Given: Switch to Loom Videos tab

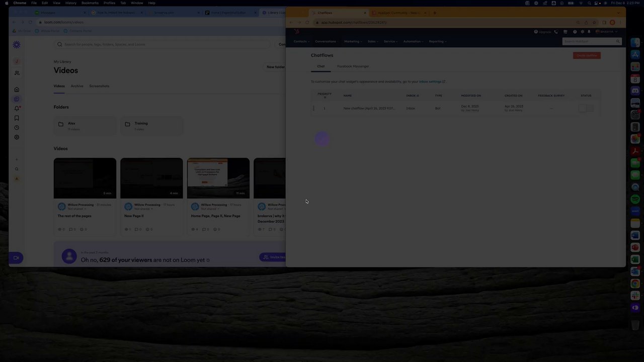Looking at the screenshot, I should 59,86.
